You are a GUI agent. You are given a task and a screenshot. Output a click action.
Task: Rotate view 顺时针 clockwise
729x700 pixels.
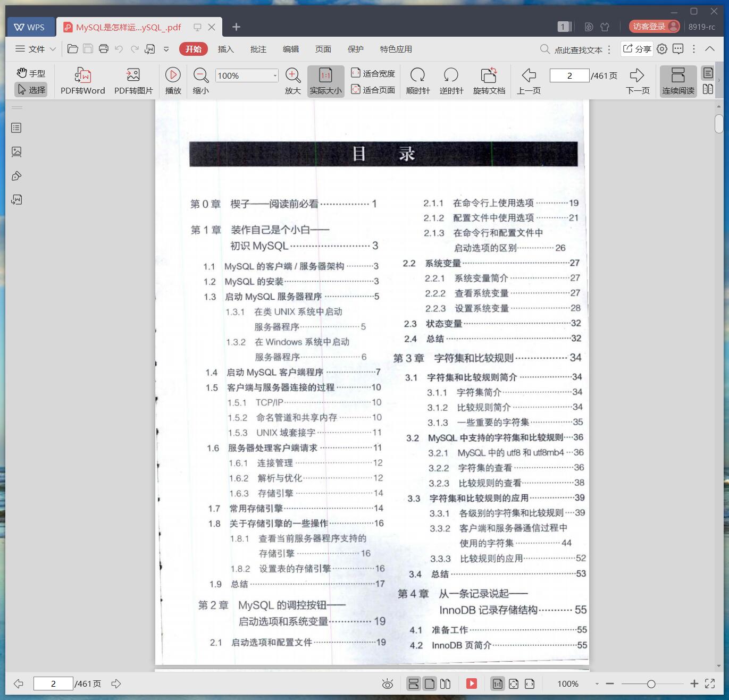(418, 81)
